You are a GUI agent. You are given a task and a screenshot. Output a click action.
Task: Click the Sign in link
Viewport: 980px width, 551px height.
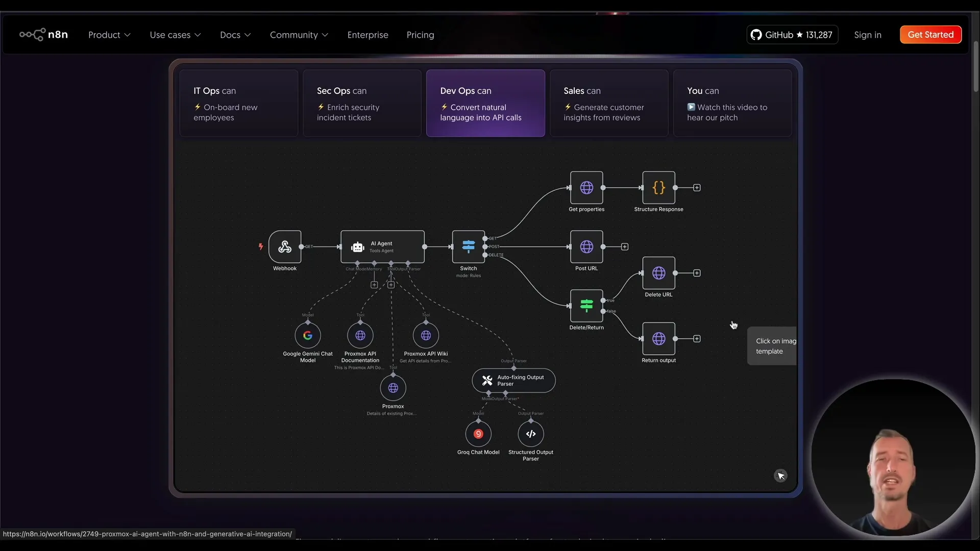click(868, 35)
